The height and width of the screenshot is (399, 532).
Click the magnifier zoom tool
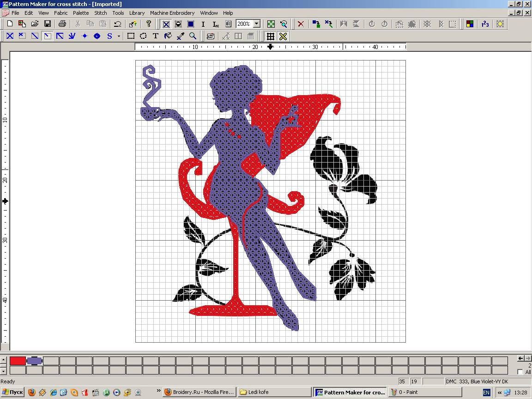point(193,36)
